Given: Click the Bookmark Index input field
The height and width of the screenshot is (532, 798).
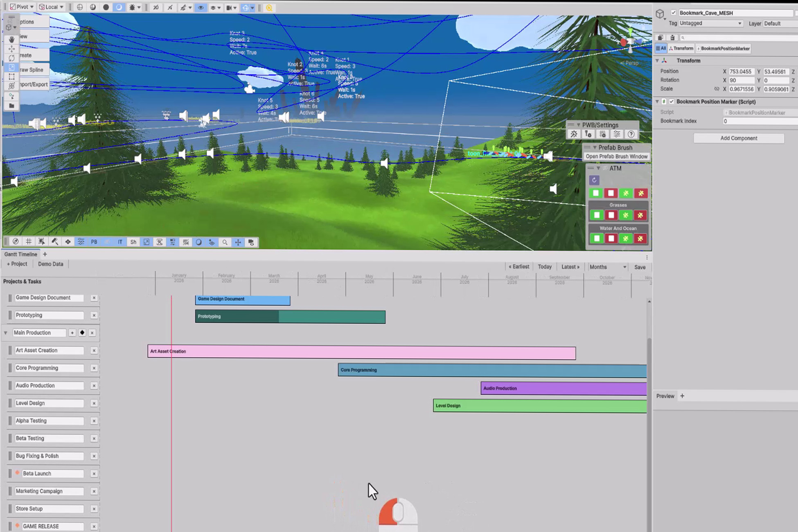Looking at the screenshot, I should coord(760,121).
